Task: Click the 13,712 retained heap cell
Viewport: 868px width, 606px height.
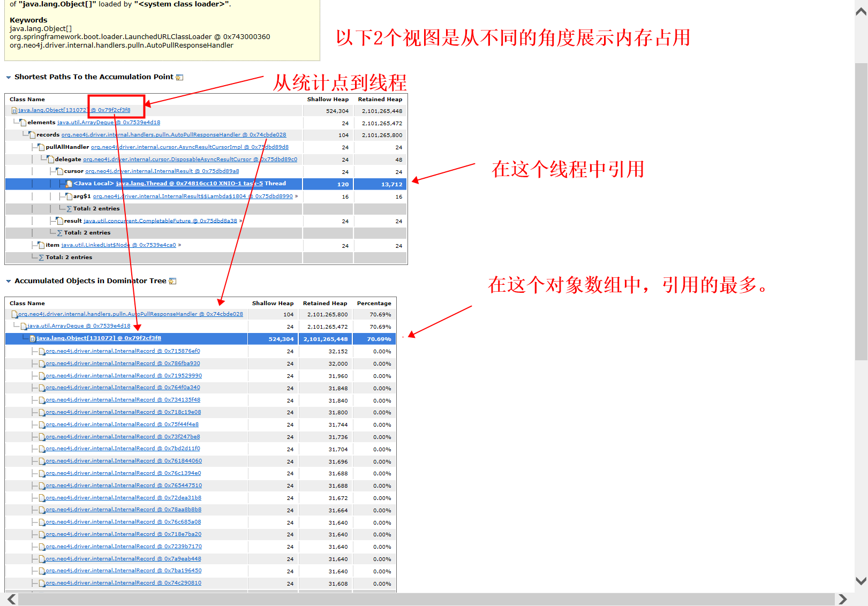Action: [380, 184]
